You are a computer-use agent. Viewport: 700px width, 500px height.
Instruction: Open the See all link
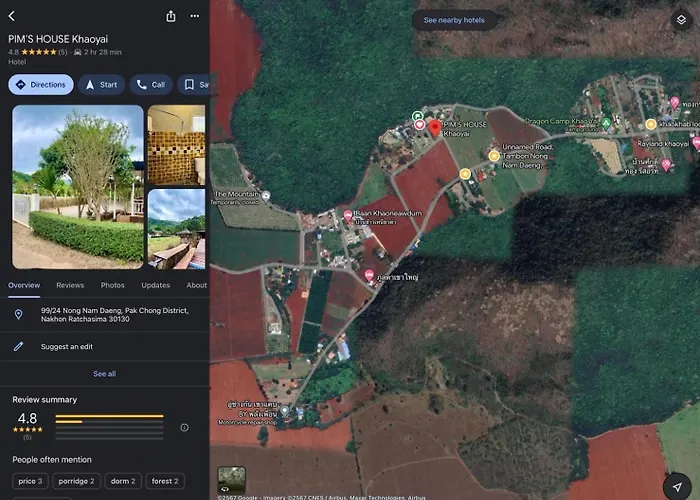[104, 374]
